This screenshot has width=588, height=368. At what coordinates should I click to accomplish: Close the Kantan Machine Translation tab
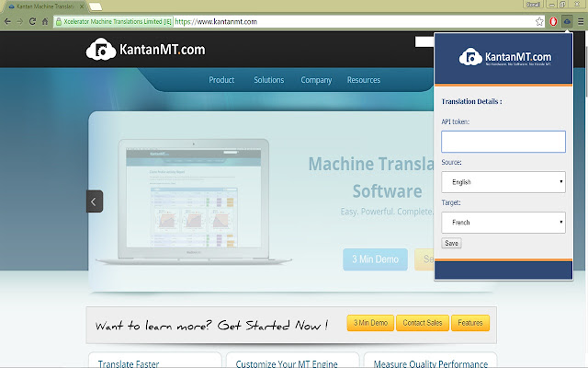[82, 6]
